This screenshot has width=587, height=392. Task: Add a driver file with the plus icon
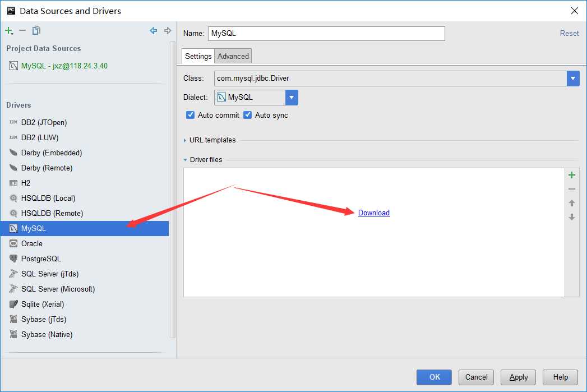point(572,175)
